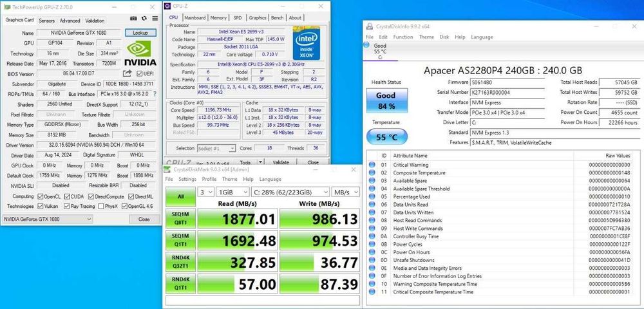Enable the PhysX checkbox
This screenshot has height=309, width=644.
(x=101, y=207)
